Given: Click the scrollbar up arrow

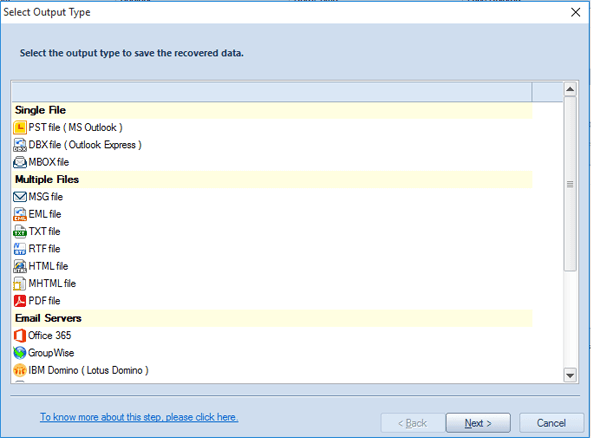Looking at the screenshot, I should (x=570, y=89).
